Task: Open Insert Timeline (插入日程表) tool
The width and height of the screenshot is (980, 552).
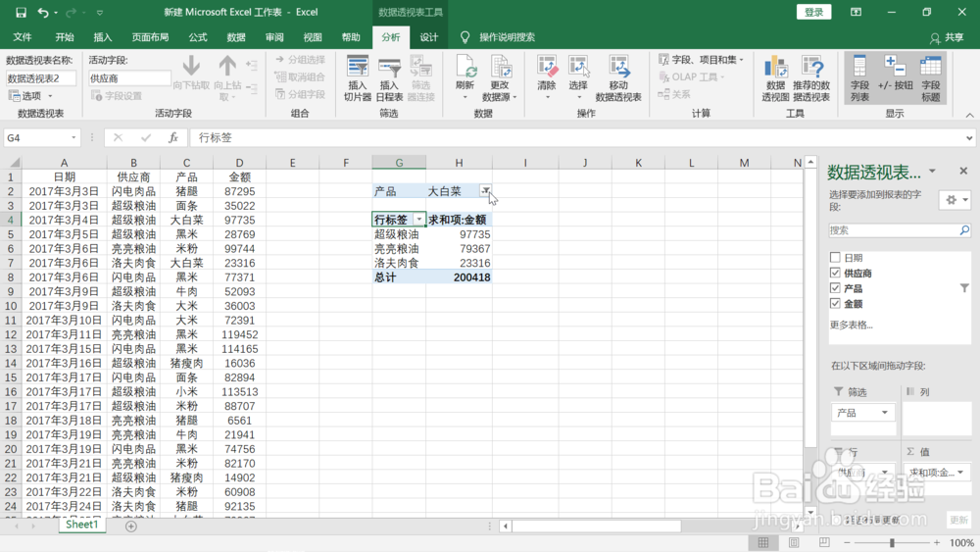Action: click(x=389, y=78)
